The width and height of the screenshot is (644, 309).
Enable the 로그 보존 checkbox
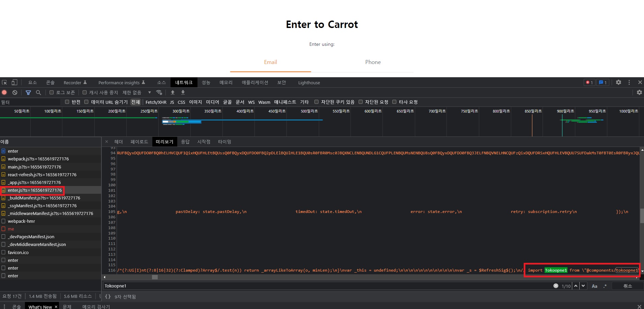(x=52, y=92)
